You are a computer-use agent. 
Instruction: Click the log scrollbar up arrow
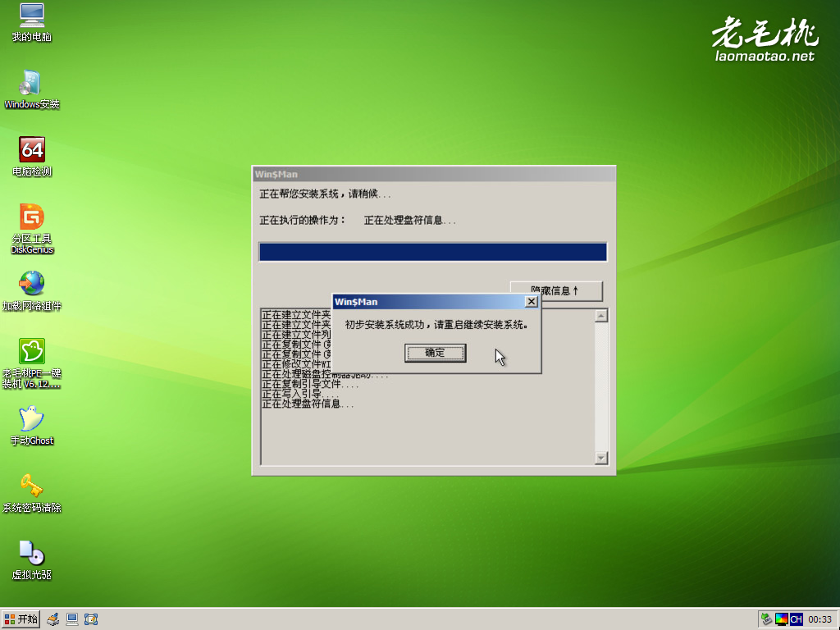point(601,316)
